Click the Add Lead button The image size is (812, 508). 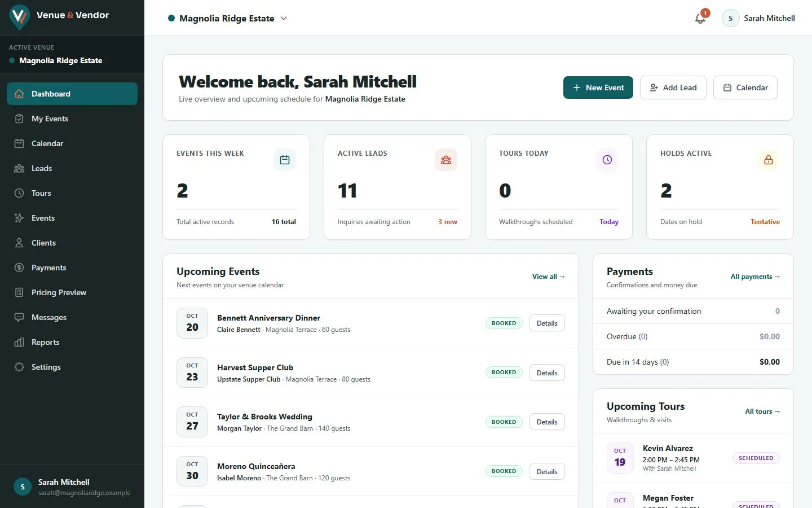click(x=673, y=87)
